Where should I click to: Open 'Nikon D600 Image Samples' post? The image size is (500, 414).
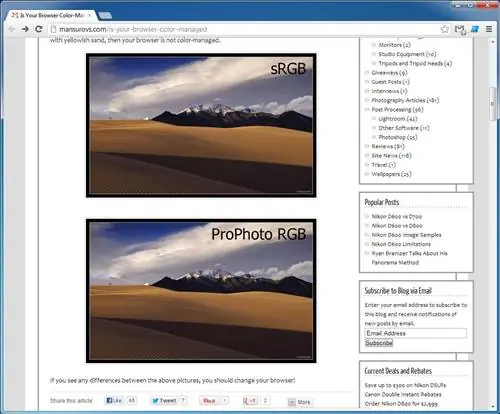coord(406,235)
